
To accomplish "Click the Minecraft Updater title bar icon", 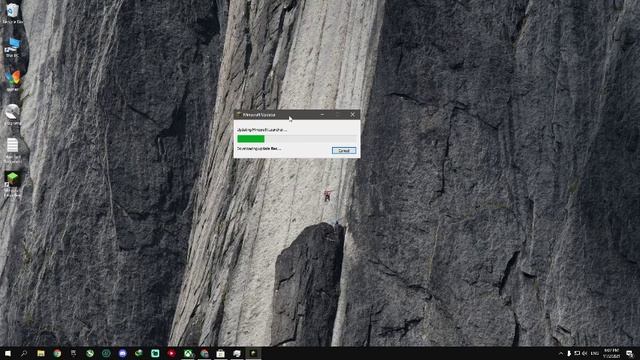I will click(x=239, y=115).
